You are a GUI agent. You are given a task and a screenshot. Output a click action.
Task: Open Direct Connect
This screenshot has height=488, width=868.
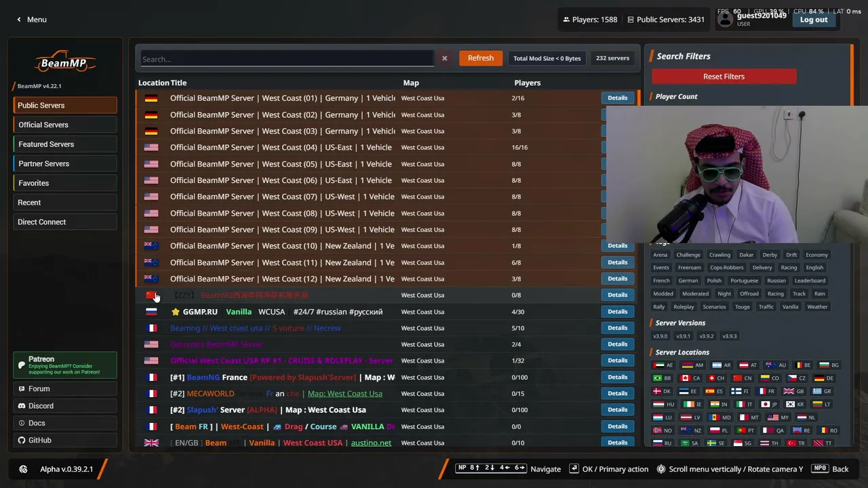(x=65, y=222)
